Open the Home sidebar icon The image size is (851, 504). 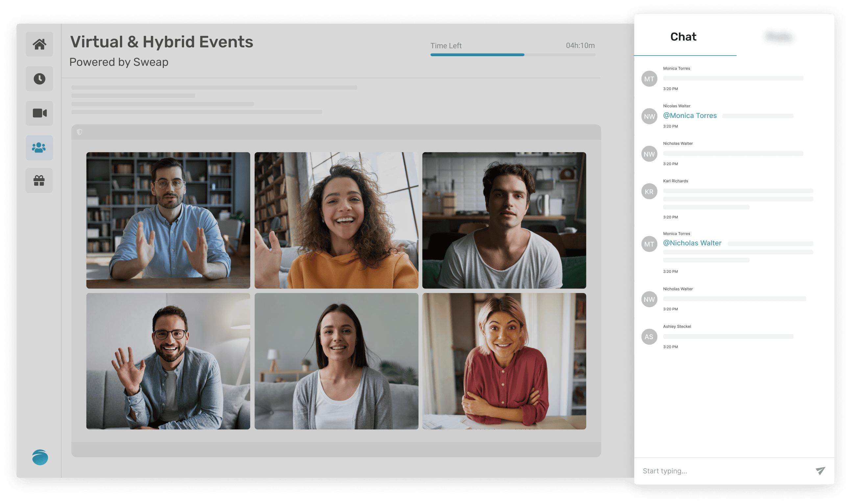point(39,44)
